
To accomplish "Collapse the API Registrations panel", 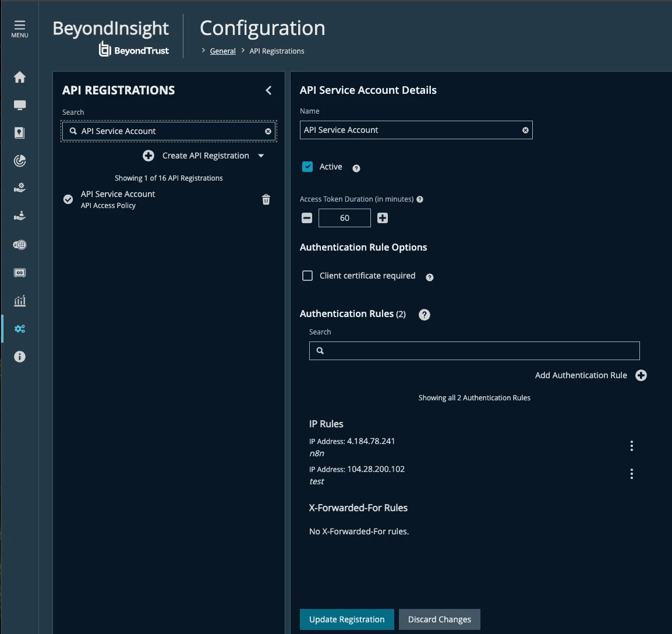I will pos(268,90).
